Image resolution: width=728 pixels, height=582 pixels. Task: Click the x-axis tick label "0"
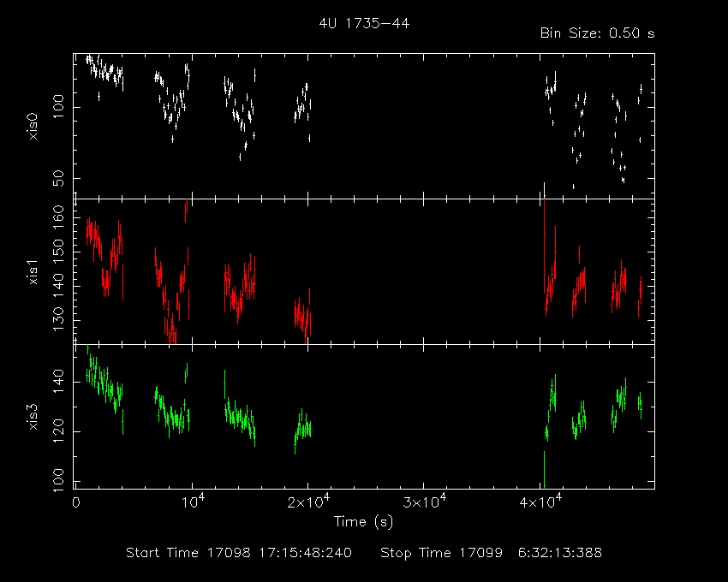76,503
